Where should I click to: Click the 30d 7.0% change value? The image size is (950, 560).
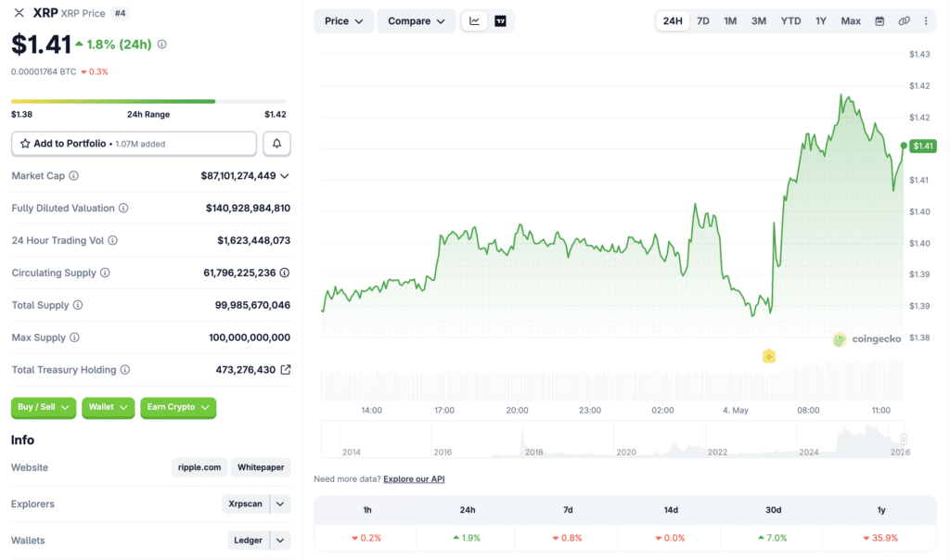coord(773,538)
